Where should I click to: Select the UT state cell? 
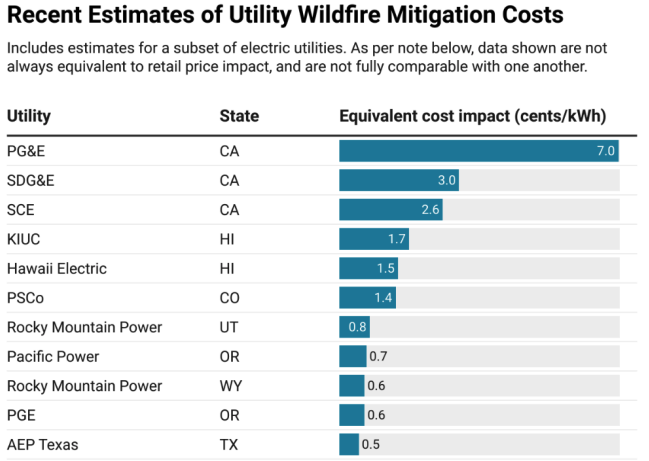229,327
